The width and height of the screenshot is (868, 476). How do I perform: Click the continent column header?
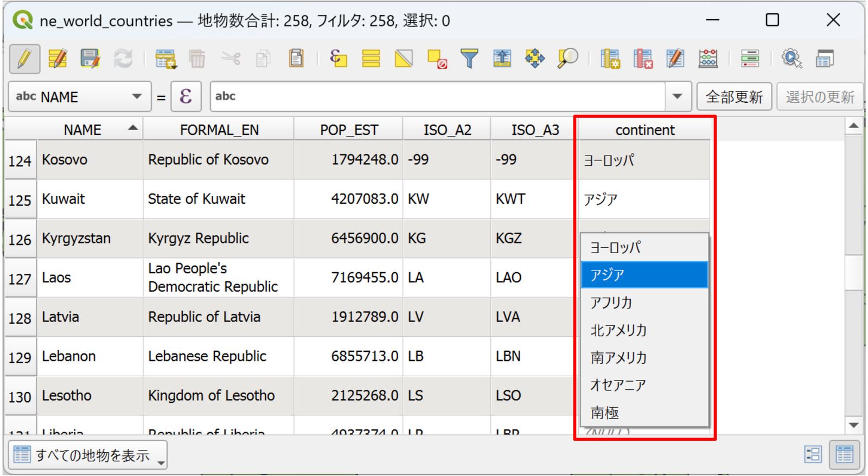[644, 130]
